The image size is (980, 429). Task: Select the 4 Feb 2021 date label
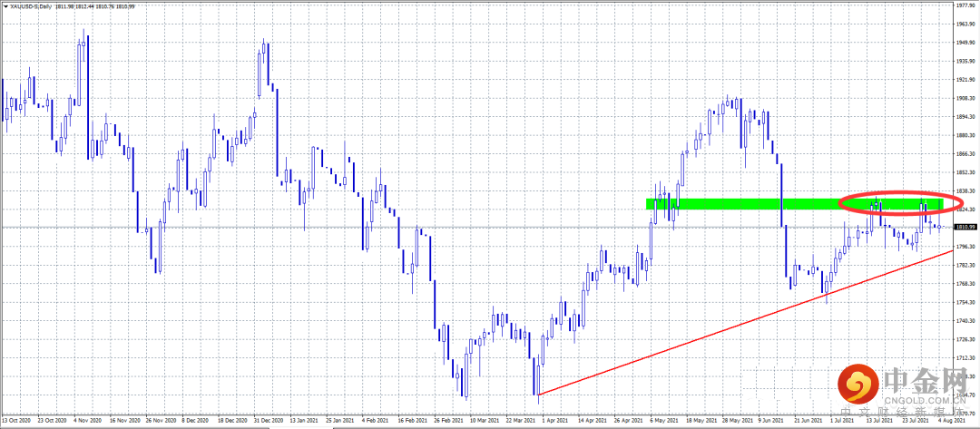coord(374,421)
